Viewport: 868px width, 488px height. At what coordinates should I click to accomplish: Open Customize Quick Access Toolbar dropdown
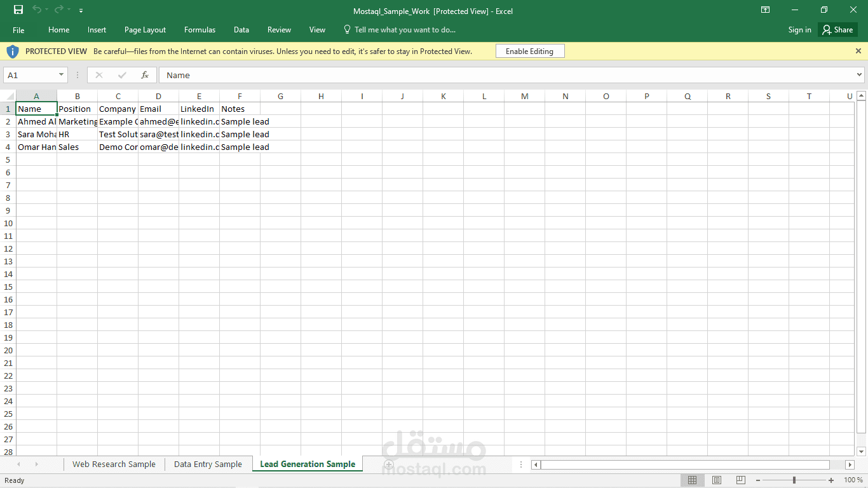81,11
